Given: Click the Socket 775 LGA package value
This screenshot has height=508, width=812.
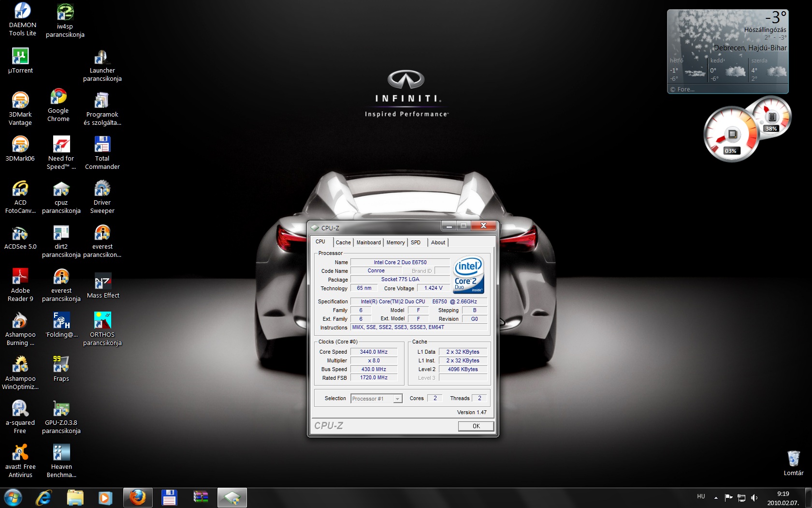Looking at the screenshot, I should [x=400, y=280].
